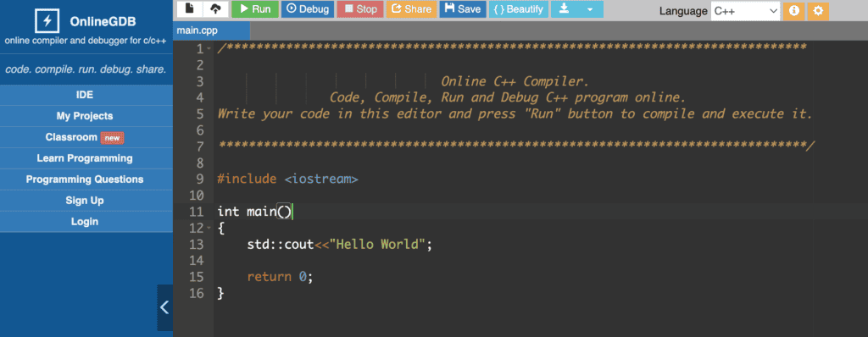Open Learn Programming in the sidebar

[x=85, y=158]
